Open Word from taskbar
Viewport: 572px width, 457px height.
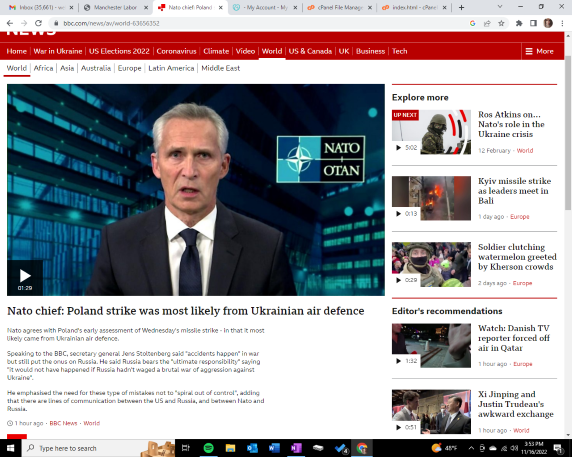(x=274, y=448)
